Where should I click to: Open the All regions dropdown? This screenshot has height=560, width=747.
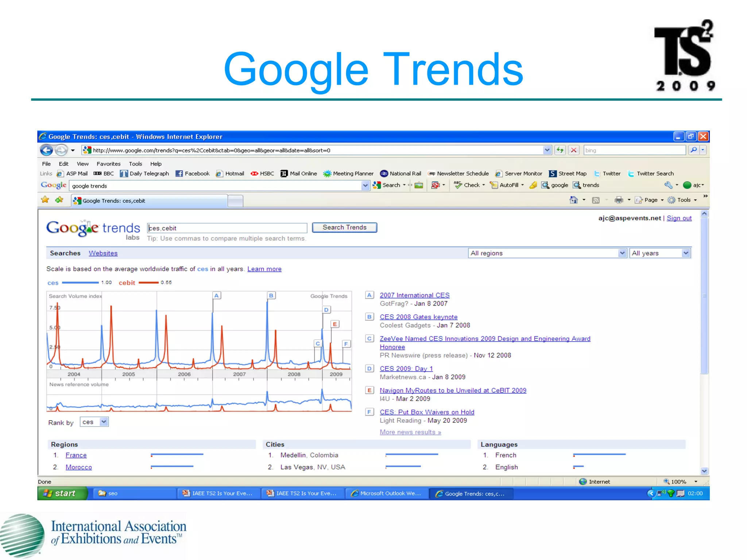(547, 253)
